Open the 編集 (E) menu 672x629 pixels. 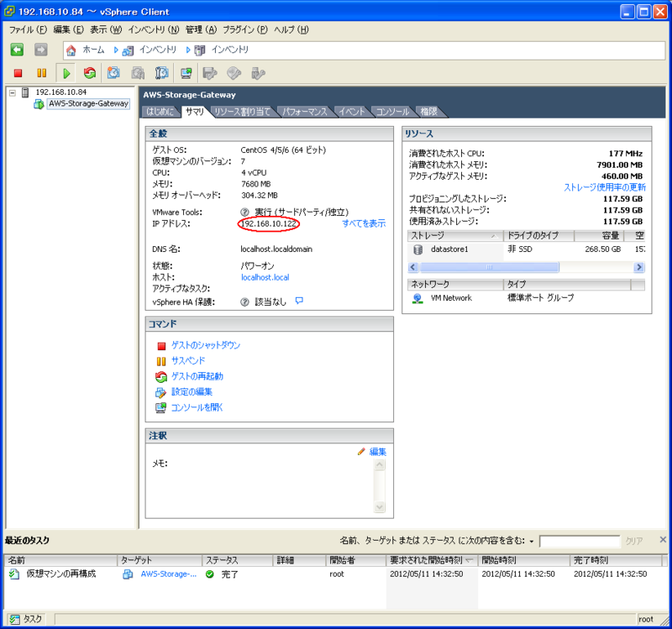tap(69, 29)
